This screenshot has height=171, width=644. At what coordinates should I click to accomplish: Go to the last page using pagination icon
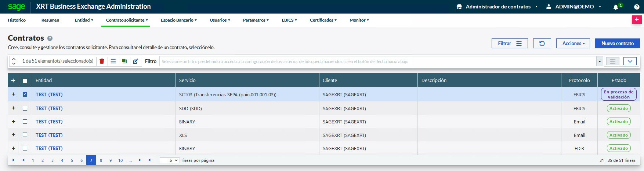pos(150,160)
